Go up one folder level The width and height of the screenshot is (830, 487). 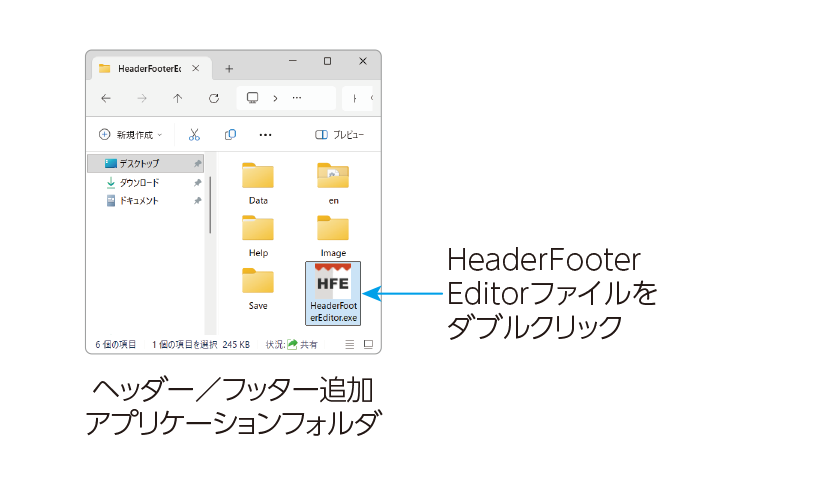177,98
